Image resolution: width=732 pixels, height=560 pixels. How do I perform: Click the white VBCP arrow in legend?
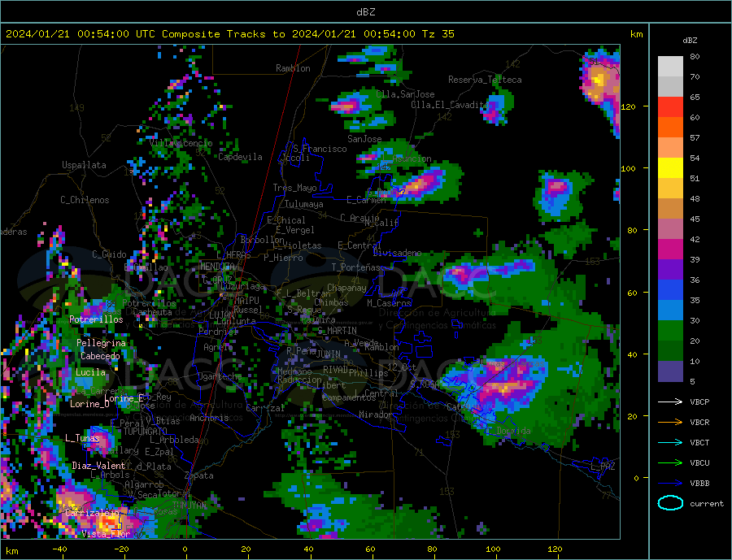[670, 402]
